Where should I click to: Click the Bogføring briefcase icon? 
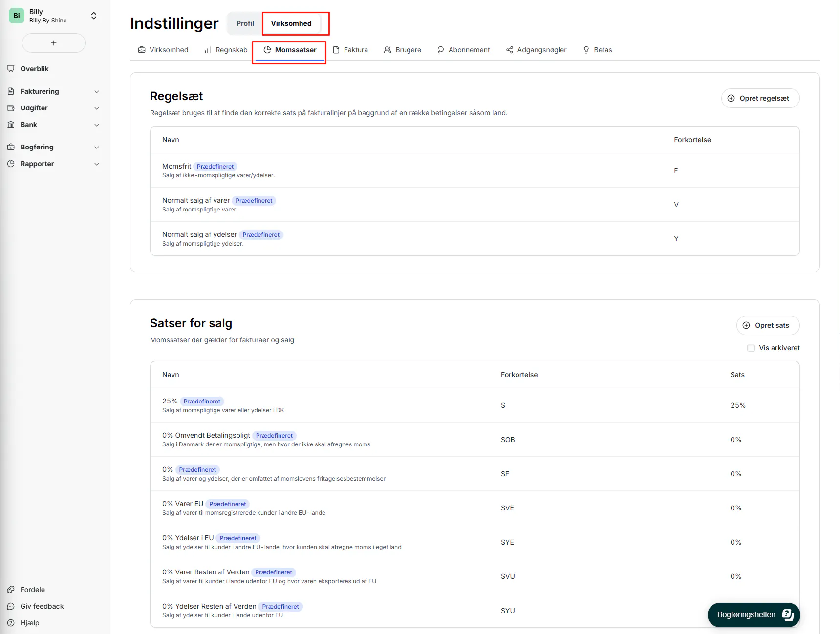coord(11,147)
